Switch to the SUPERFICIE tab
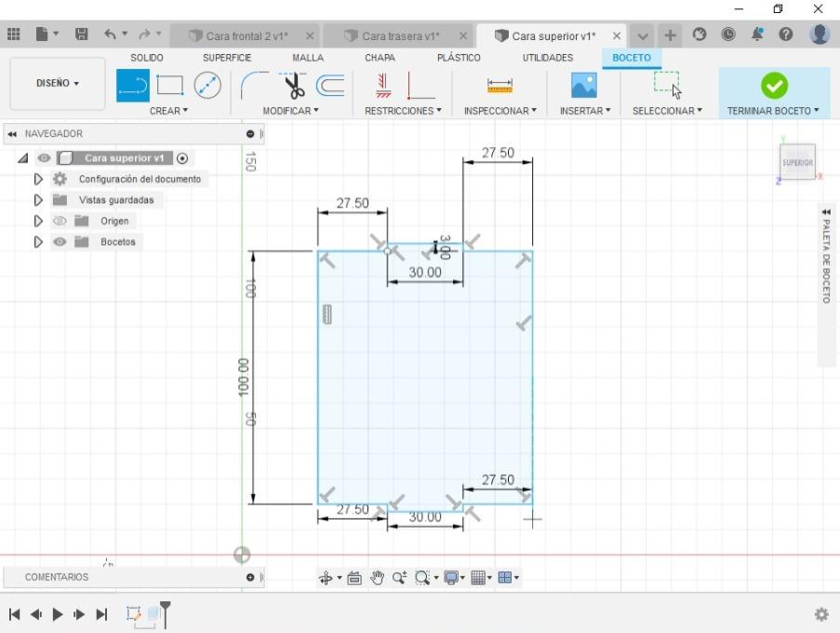840x633 pixels. (x=227, y=58)
